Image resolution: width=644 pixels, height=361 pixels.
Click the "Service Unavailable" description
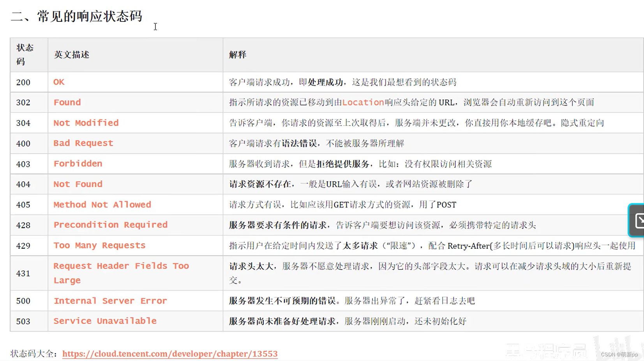pos(105,321)
